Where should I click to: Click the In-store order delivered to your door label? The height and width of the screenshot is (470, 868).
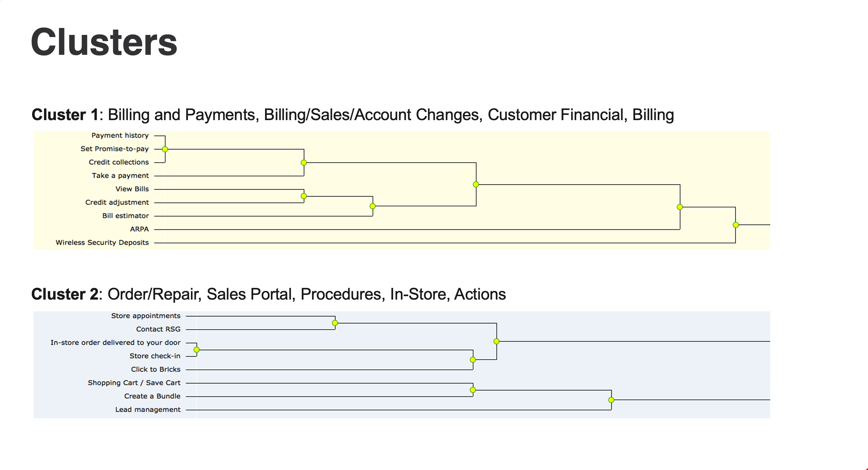(x=116, y=343)
